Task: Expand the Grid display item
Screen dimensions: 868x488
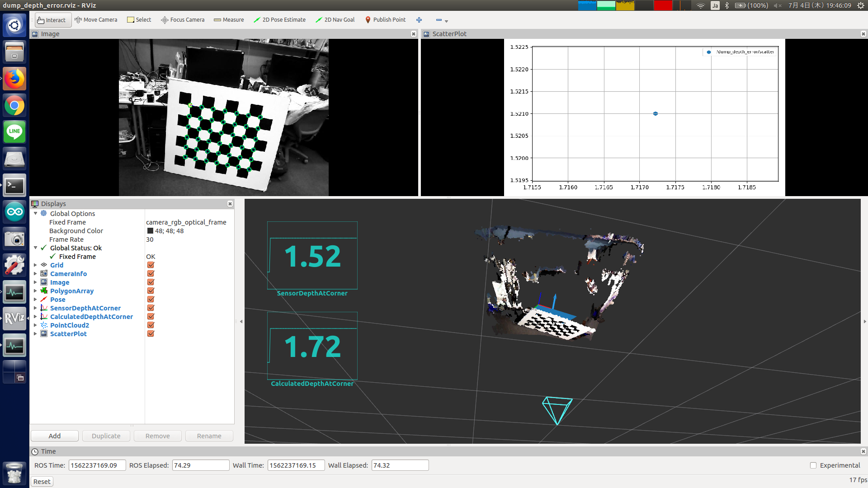Action: point(35,265)
